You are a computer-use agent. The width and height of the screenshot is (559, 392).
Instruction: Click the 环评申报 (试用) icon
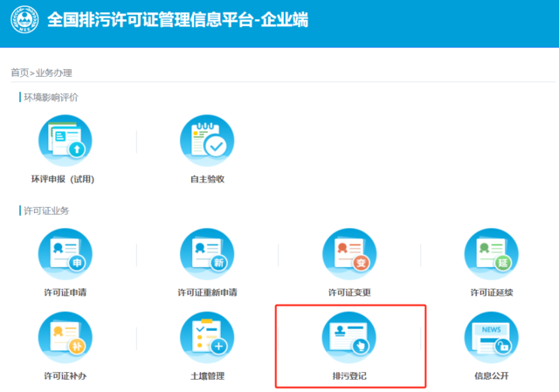click(66, 141)
